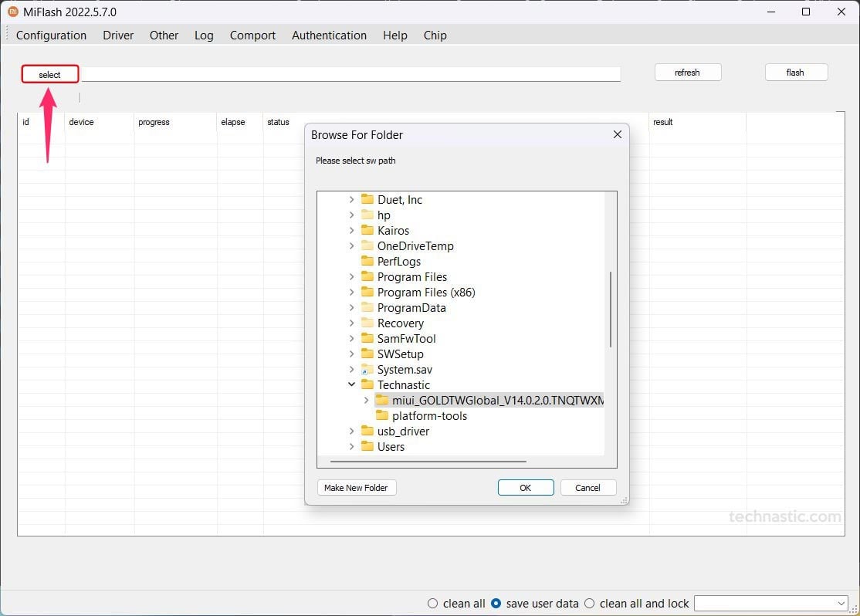The width and height of the screenshot is (860, 616).
Task: Select the clean all radio button
Action: (432, 604)
